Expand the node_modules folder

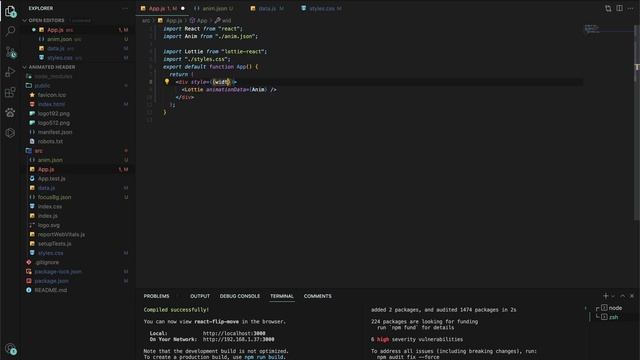point(53,76)
